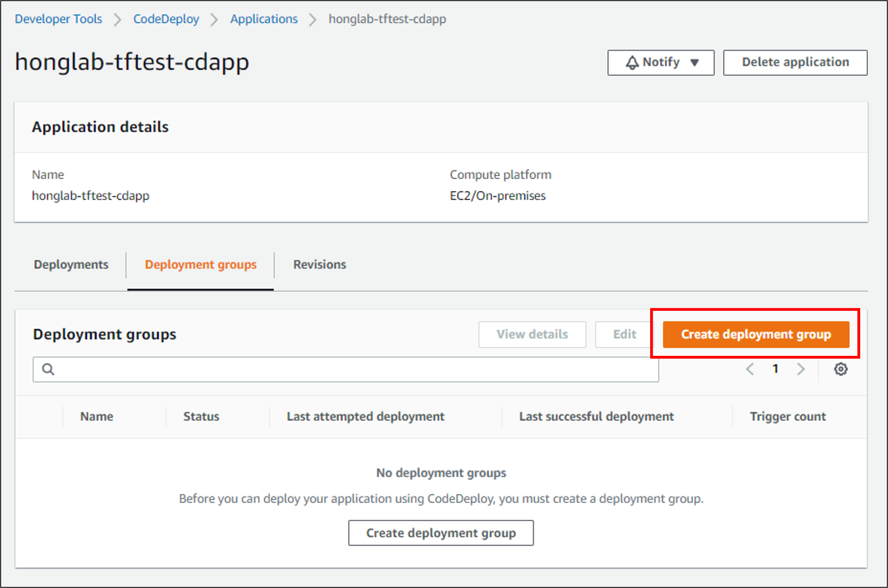Switch to the Deployments tab
Screen dimensions: 888x588
71,265
